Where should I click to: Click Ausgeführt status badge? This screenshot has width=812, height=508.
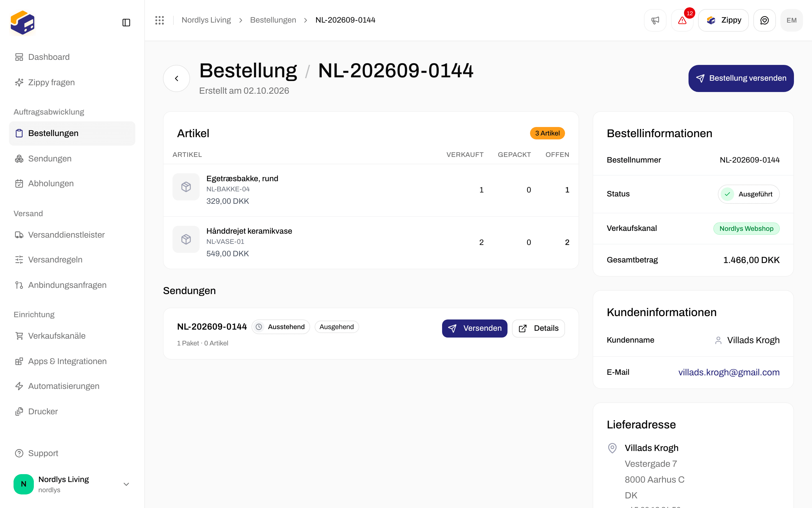pos(749,194)
